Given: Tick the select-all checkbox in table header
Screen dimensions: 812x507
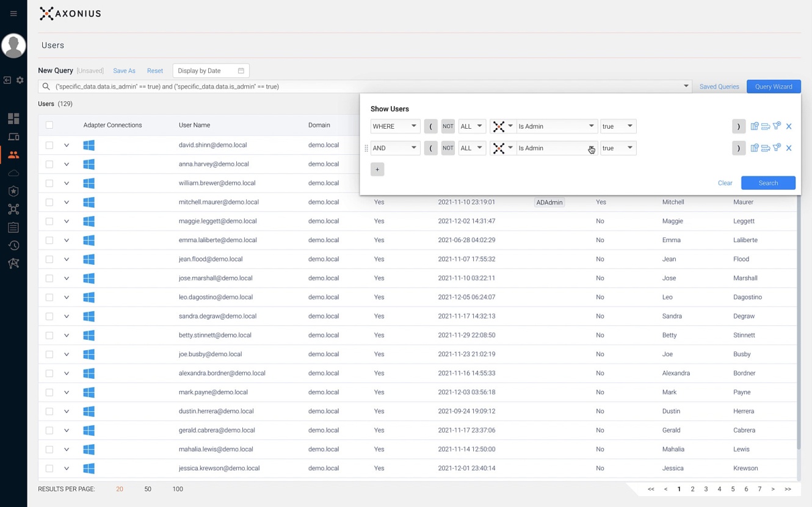Looking at the screenshot, I should point(49,125).
